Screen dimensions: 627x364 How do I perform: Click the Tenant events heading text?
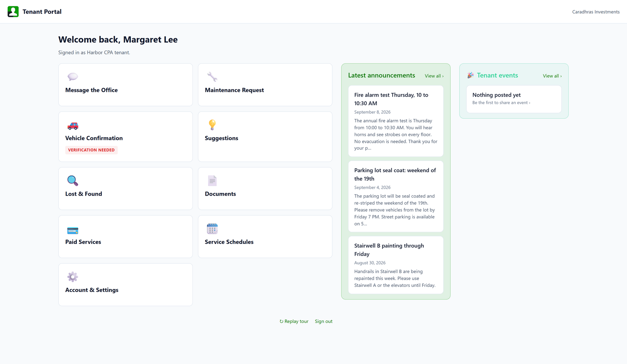[497, 75]
